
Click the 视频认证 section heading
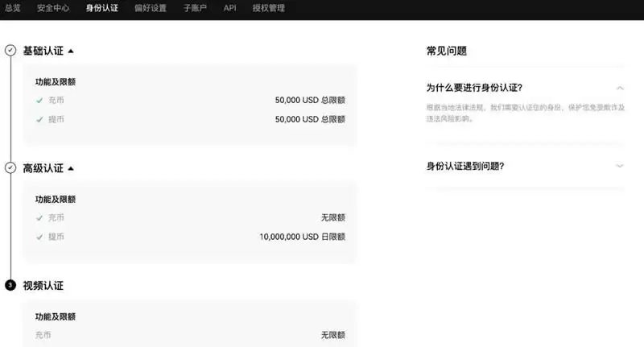[x=43, y=286]
